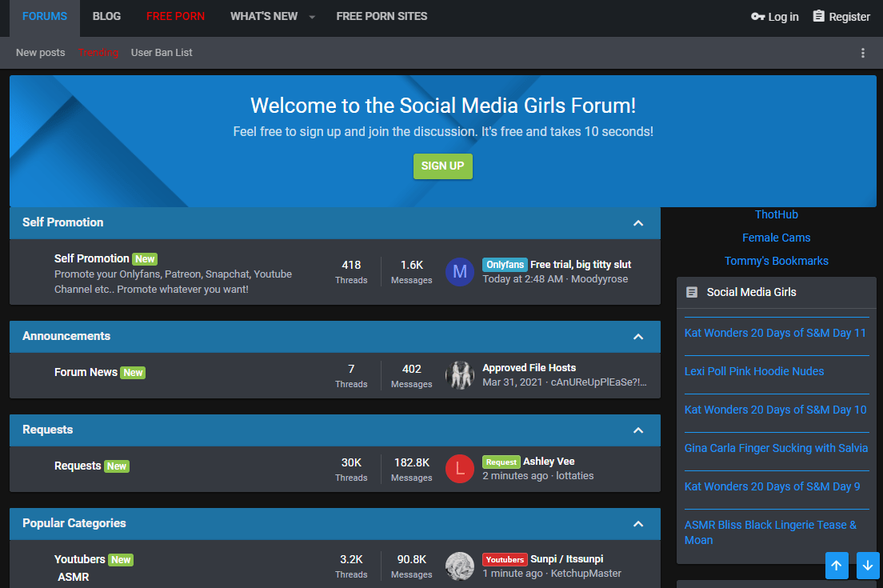Click the key icon next to Log in

(757, 16)
